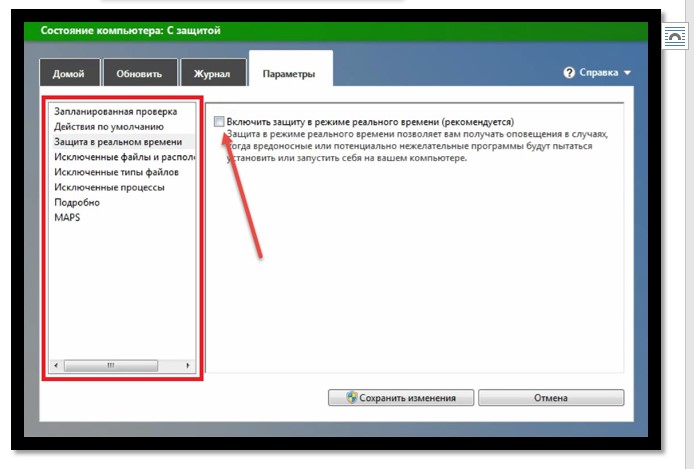Select the Параметры tab

290,71
